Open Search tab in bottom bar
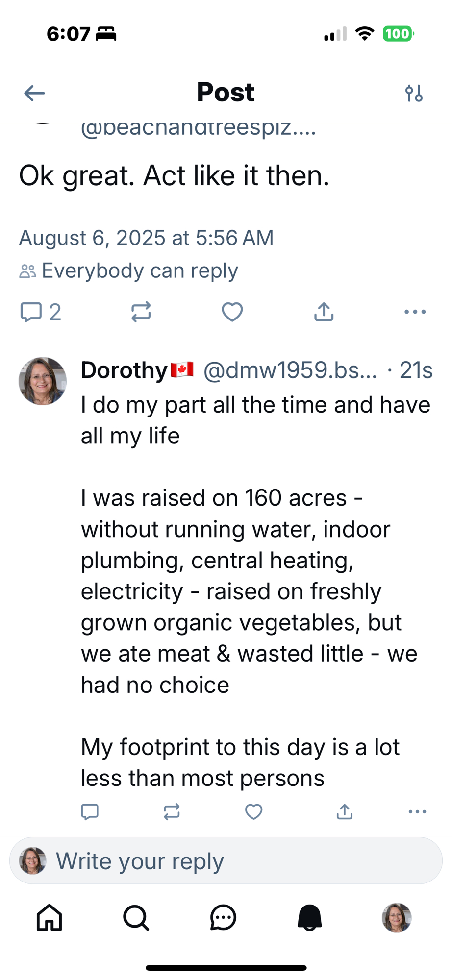This screenshot has width=452, height=980. [136, 917]
